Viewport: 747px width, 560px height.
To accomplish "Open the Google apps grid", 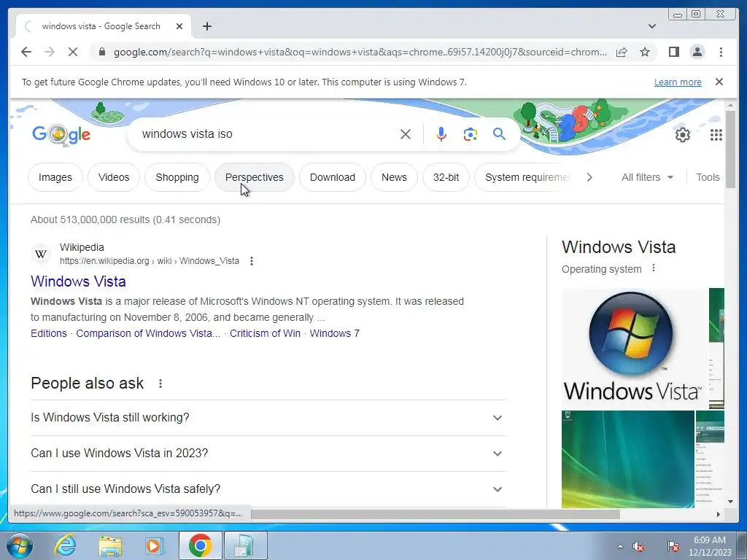I will [x=716, y=135].
